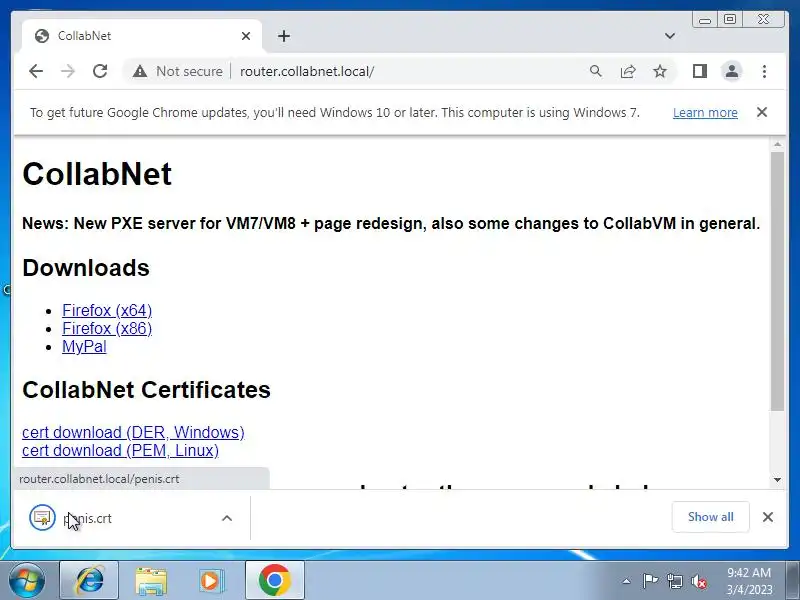This screenshot has width=800, height=600.
Task: Open the Windows Start menu
Action: [x=25, y=580]
